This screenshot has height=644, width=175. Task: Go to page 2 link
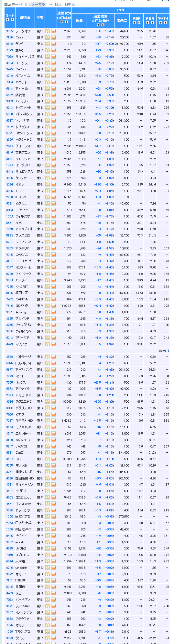pos(168,351)
